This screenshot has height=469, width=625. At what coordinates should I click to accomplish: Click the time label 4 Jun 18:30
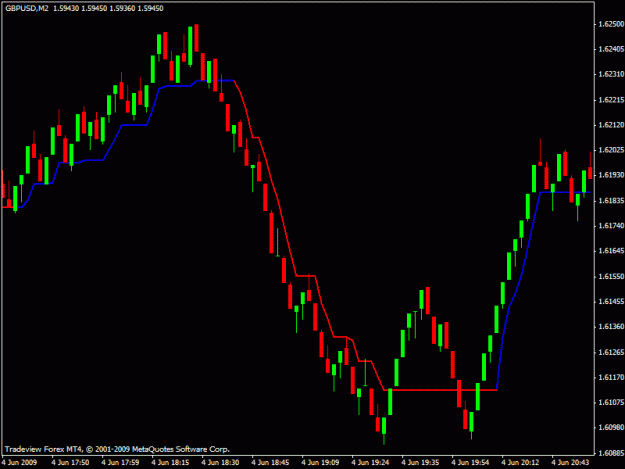point(220,463)
